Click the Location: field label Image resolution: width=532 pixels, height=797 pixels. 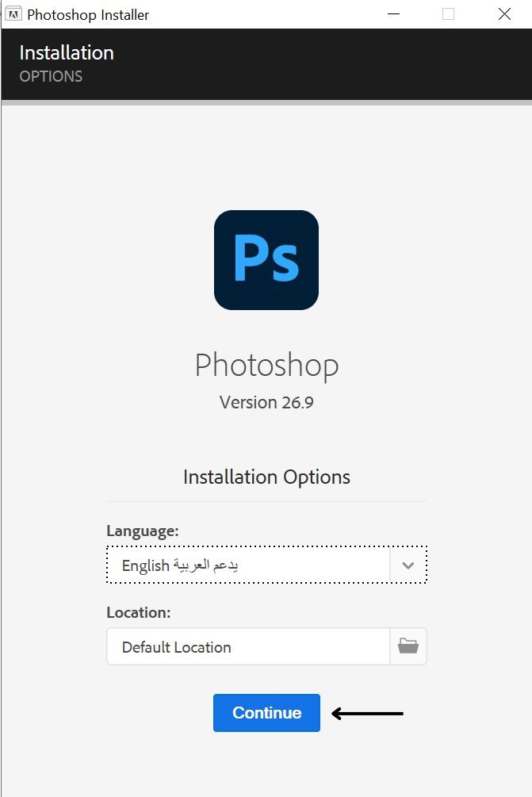pyautogui.click(x=139, y=612)
